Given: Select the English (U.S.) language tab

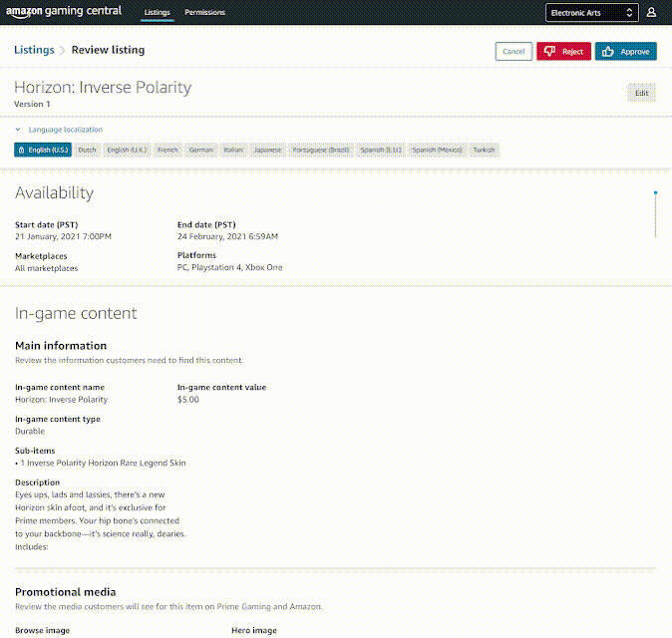Looking at the screenshot, I should pyautogui.click(x=43, y=150).
